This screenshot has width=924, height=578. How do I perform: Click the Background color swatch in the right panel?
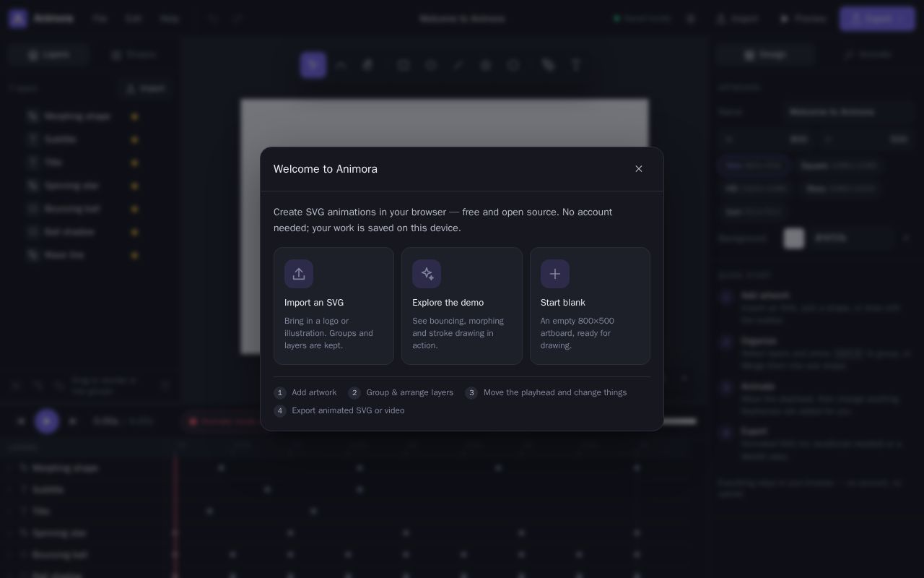point(794,238)
